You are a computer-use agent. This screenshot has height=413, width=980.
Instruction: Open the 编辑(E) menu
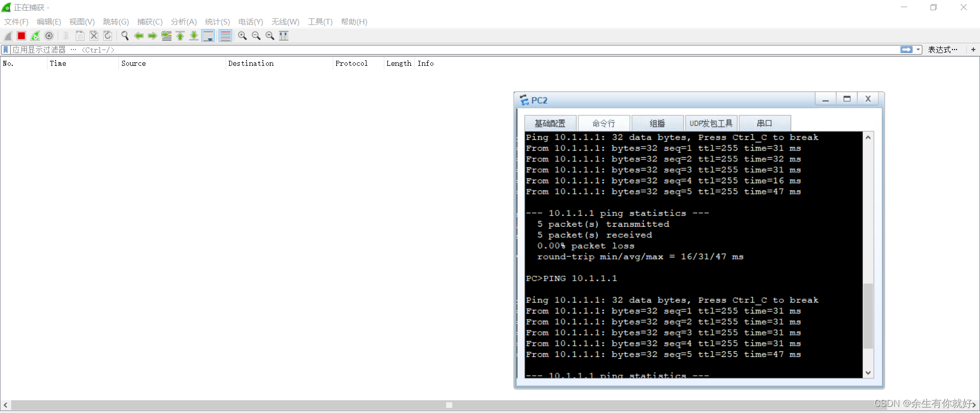(49, 21)
